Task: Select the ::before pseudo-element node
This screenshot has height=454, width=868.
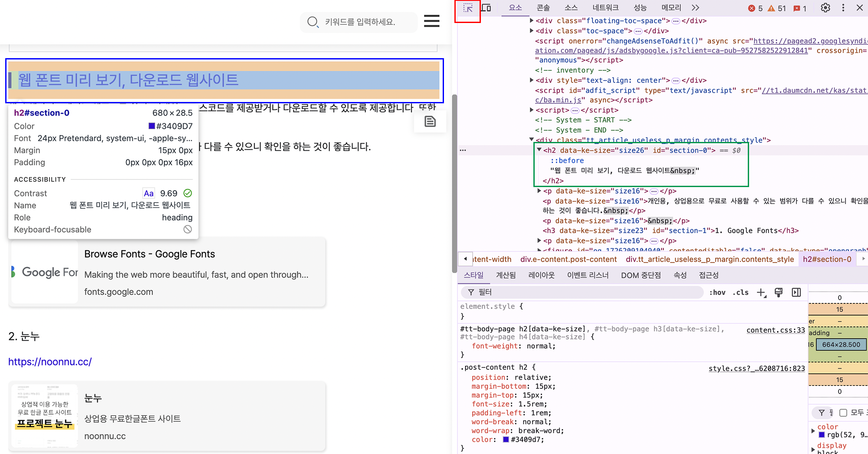Action: click(x=567, y=161)
